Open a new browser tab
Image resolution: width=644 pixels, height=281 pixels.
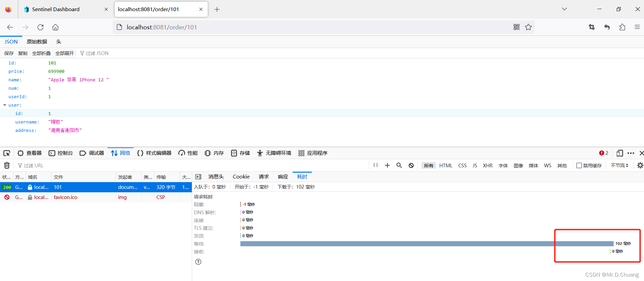pos(217,9)
